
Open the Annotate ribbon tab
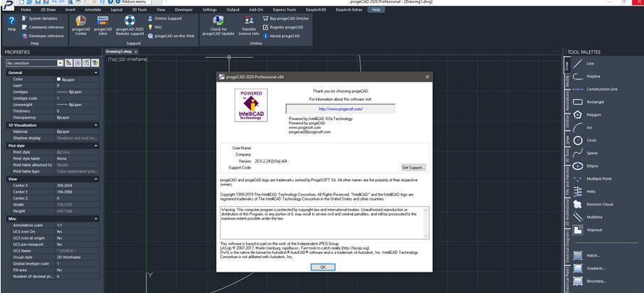pos(93,9)
